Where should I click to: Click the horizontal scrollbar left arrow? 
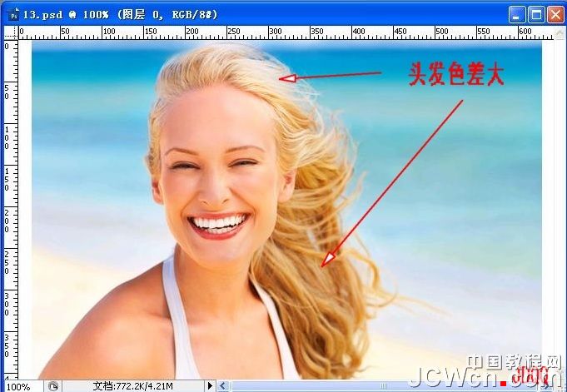(223, 386)
